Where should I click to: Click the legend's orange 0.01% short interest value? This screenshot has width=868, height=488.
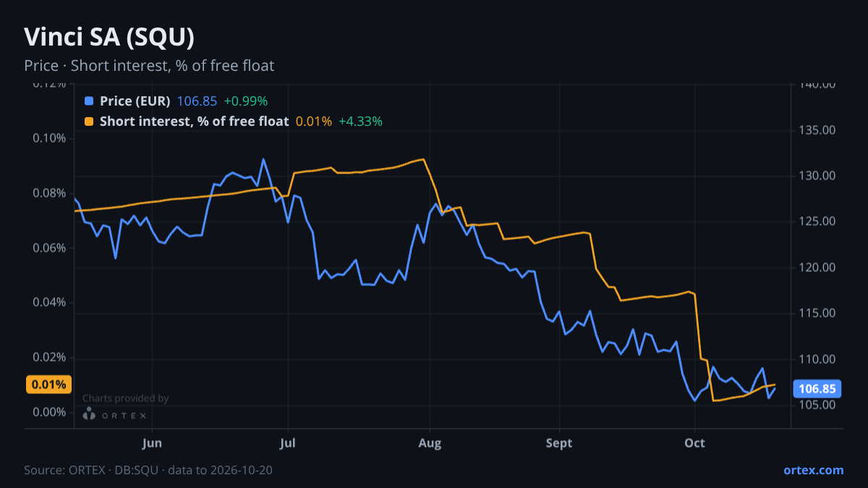point(314,121)
